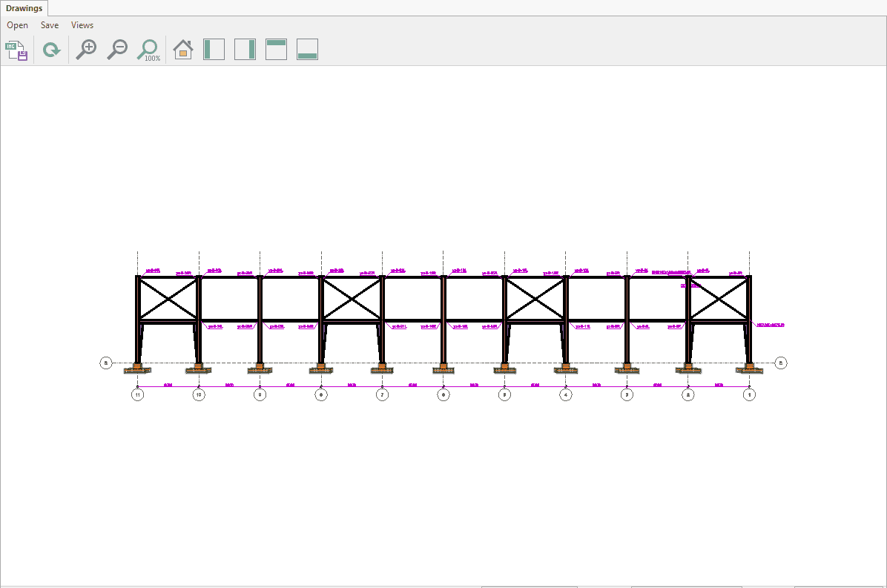This screenshot has width=887, height=588.
Task: Zoom out with the minus magnifier
Action: tap(117, 50)
